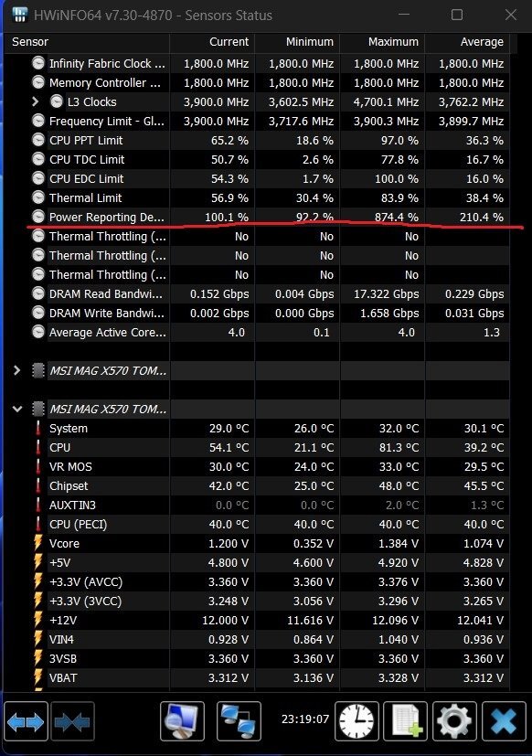Start logging with the document-plus icon
Viewport: 532px width, 756px height.
pos(405,721)
